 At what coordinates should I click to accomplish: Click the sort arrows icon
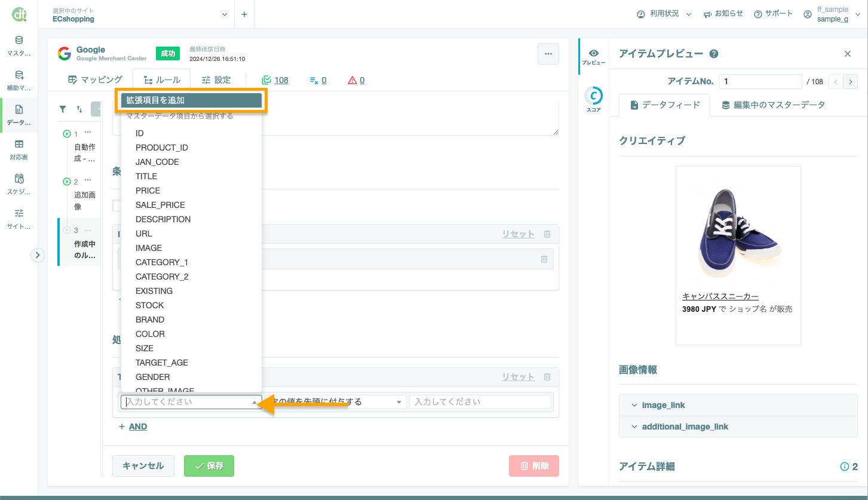(x=79, y=109)
